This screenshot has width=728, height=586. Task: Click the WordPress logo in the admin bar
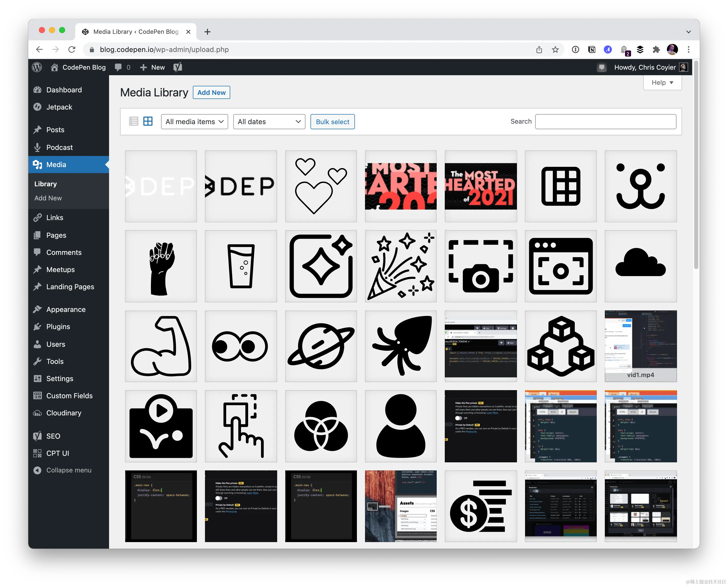37,67
